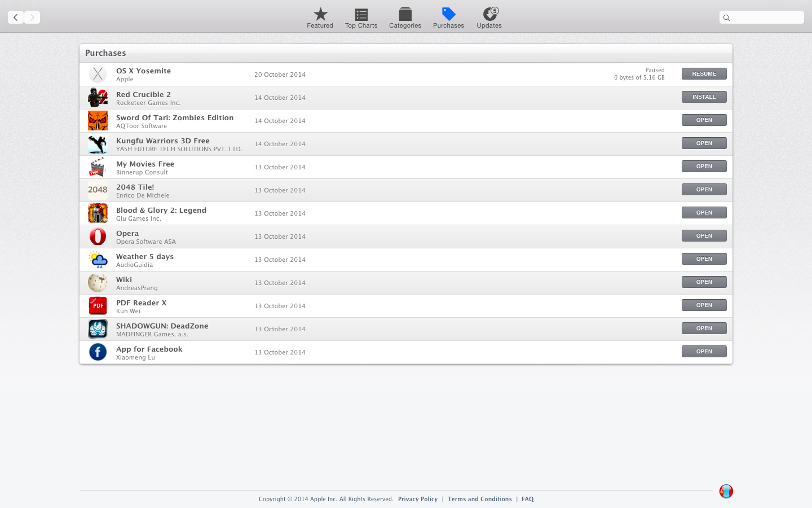
Task: Click the Xiaomeng Lu developer name
Action: click(x=135, y=357)
